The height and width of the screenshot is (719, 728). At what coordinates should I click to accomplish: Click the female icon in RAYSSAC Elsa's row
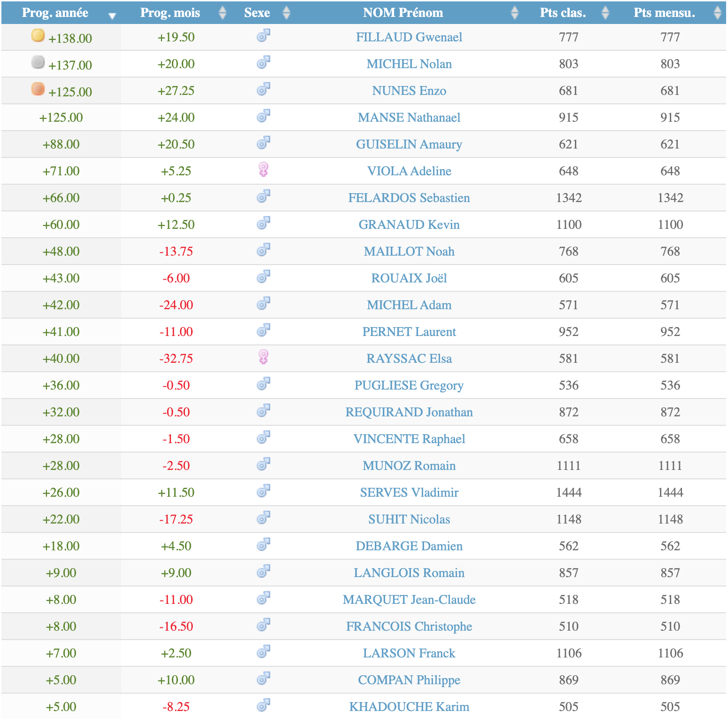263,357
